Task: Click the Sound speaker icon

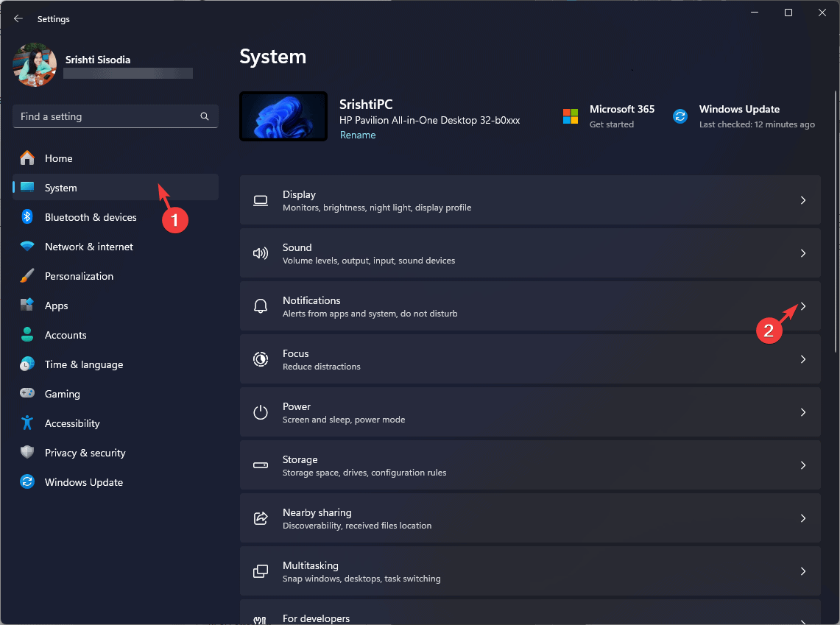Action: pyautogui.click(x=261, y=253)
